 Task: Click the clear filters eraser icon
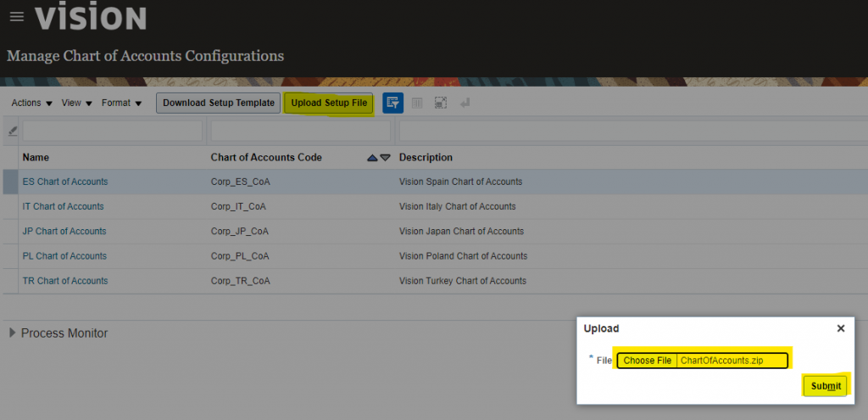pos(12,131)
